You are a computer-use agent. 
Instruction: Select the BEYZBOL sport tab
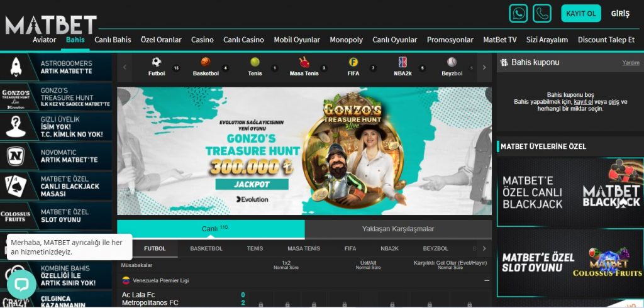(x=435, y=248)
